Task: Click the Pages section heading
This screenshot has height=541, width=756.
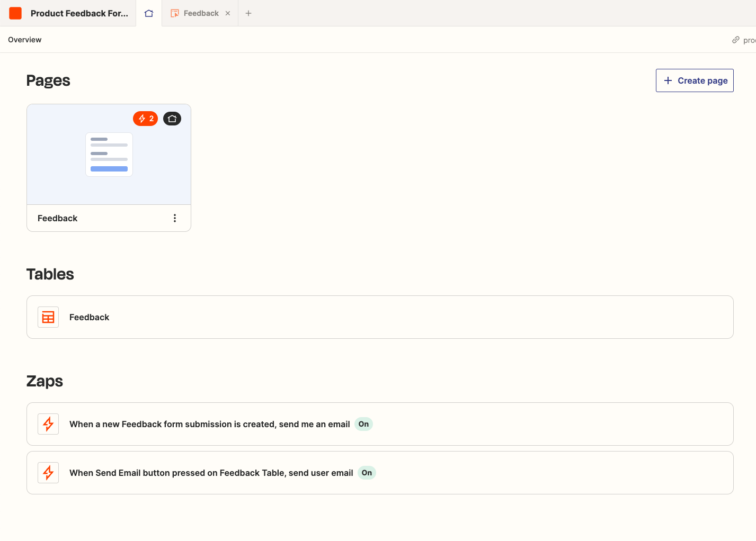Action: pyautogui.click(x=48, y=80)
